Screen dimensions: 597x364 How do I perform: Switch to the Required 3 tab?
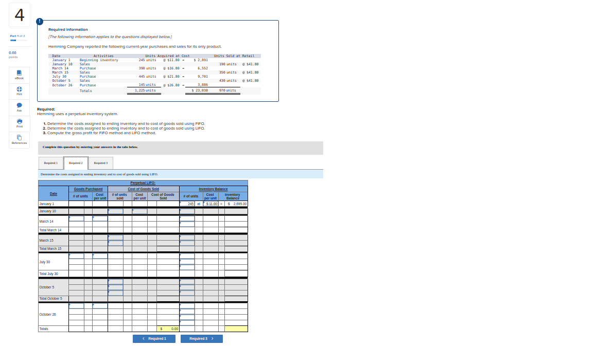click(100, 163)
